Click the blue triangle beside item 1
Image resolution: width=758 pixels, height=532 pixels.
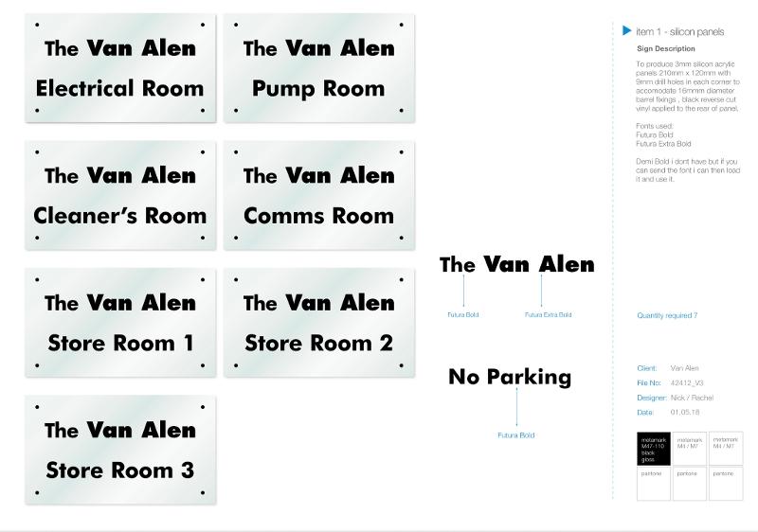626,31
